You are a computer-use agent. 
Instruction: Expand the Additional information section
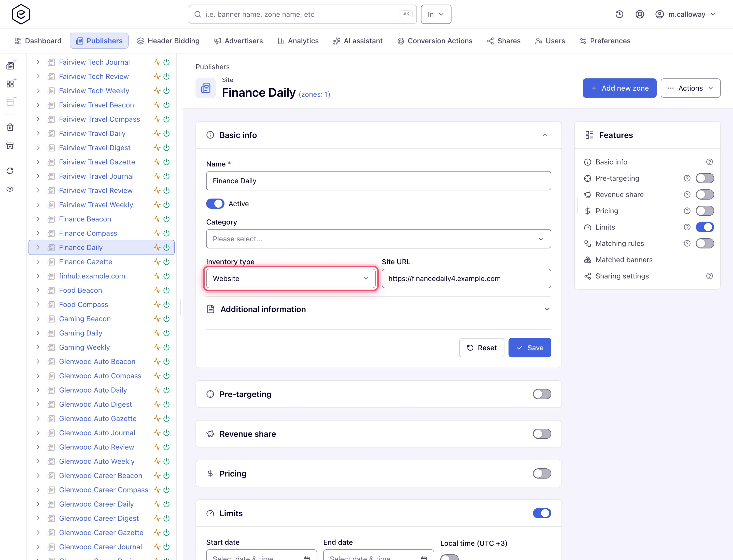point(378,309)
